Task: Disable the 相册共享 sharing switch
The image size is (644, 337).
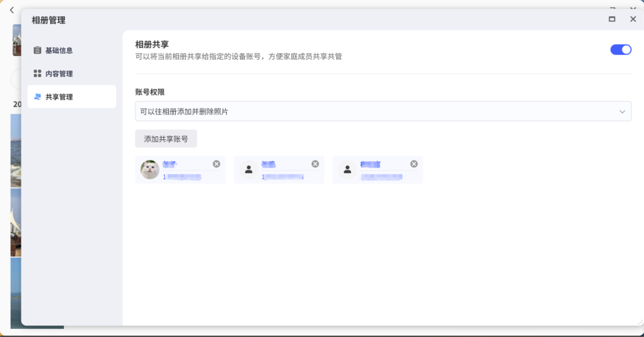Action: [621, 49]
